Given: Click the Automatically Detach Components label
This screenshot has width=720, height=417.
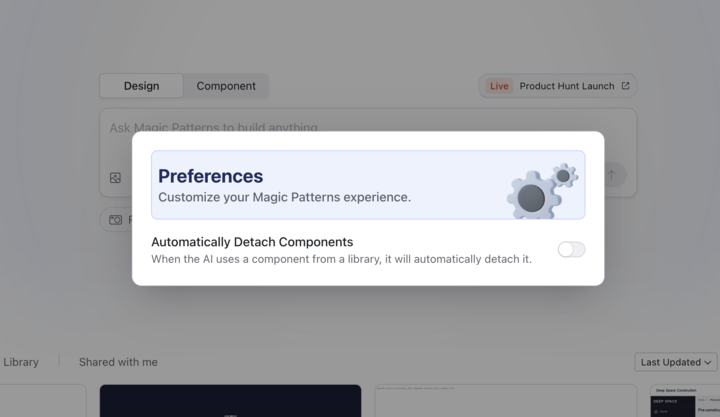Looking at the screenshot, I should (x=252, y=242).
